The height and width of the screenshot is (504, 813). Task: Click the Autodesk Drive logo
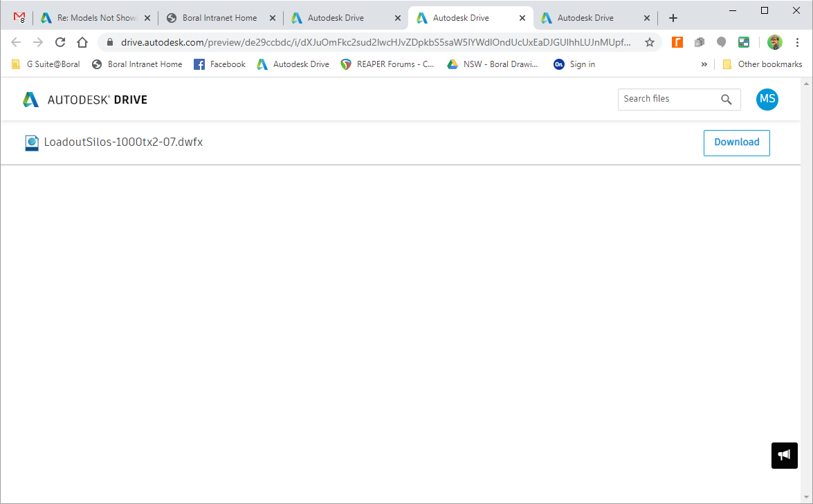point(85,100)
